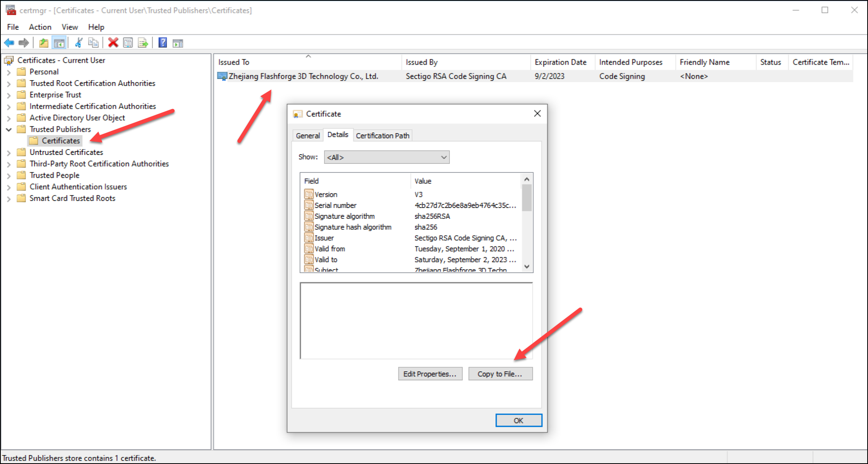Click the Signature algorithm field icon
This screenshot has width=868, height=464.
point(309,216)
